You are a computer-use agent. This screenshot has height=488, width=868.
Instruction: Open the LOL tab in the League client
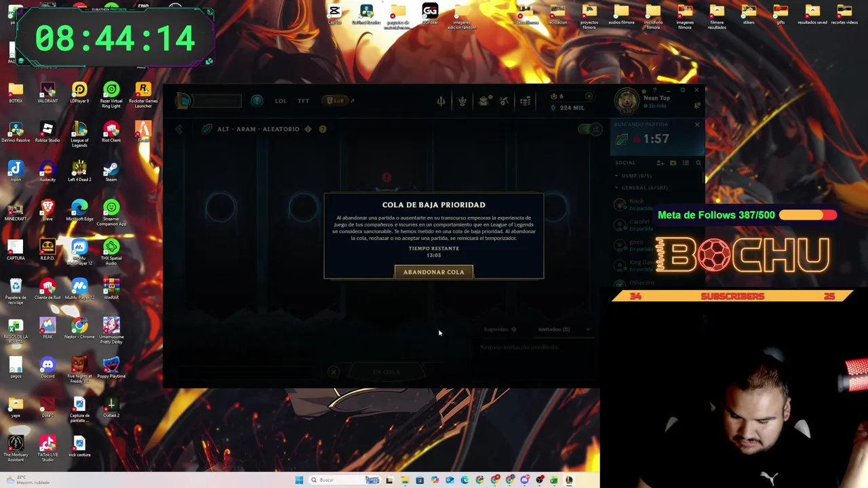(281, 101)
